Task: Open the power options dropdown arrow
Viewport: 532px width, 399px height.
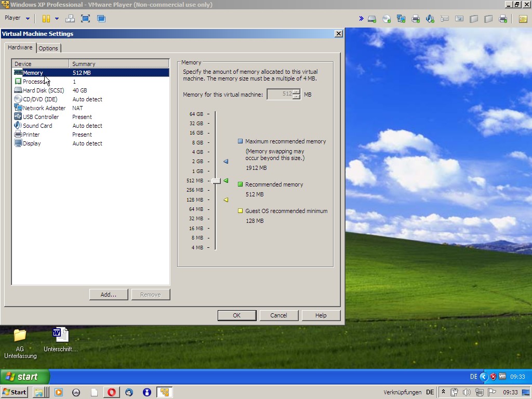Action: [57, 19]
